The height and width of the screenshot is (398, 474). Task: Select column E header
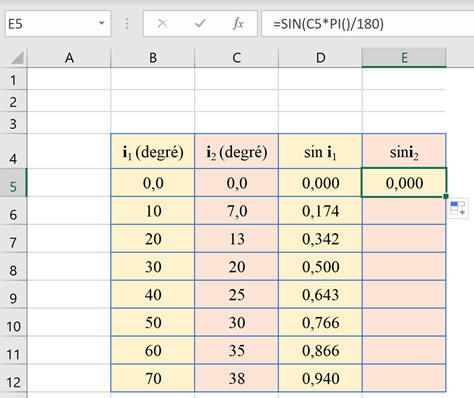pos(404,58)
